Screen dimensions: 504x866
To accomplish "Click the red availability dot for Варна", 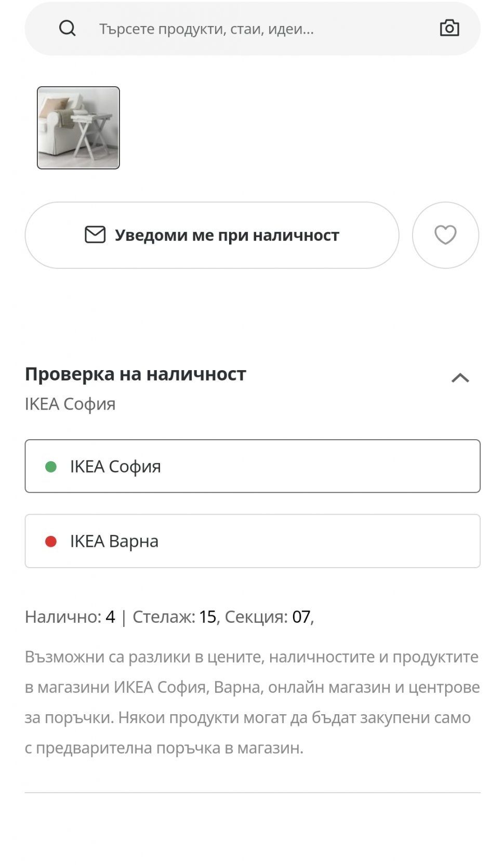I will click(51, 542).
